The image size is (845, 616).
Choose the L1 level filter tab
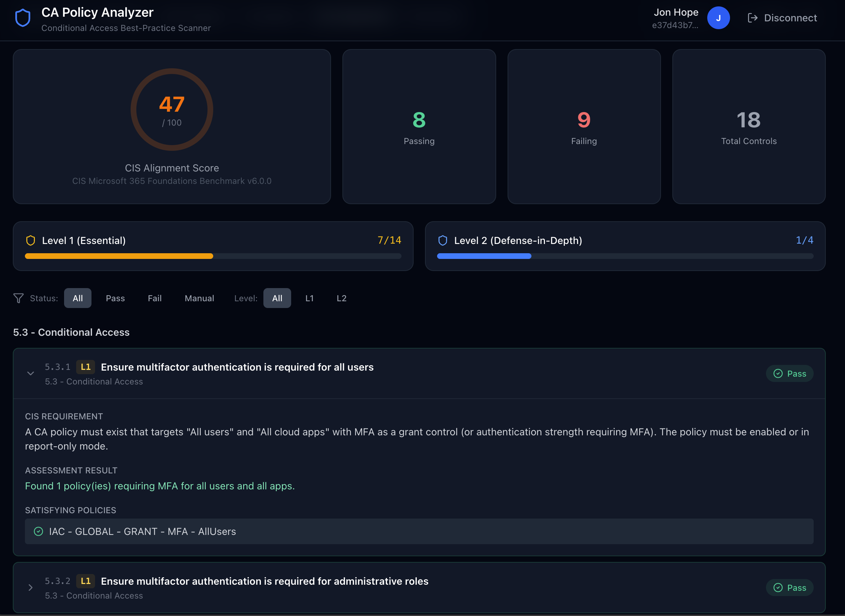[x=309, y=298]
